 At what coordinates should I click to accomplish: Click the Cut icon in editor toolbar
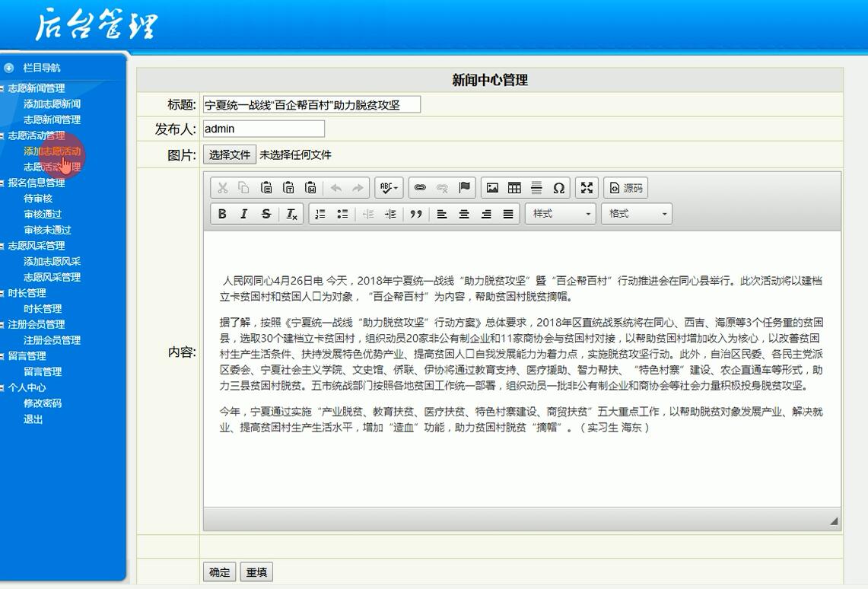click(x=223, y=188)
